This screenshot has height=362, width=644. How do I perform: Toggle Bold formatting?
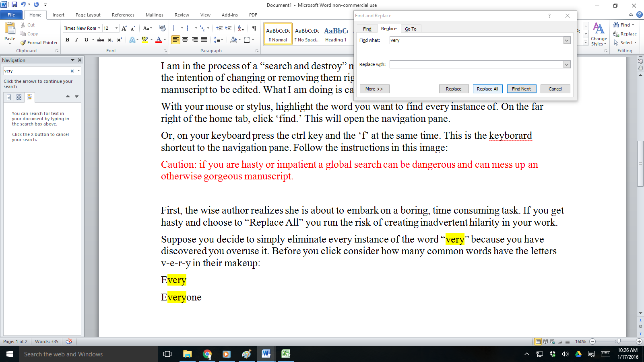[x=67, y=40]
